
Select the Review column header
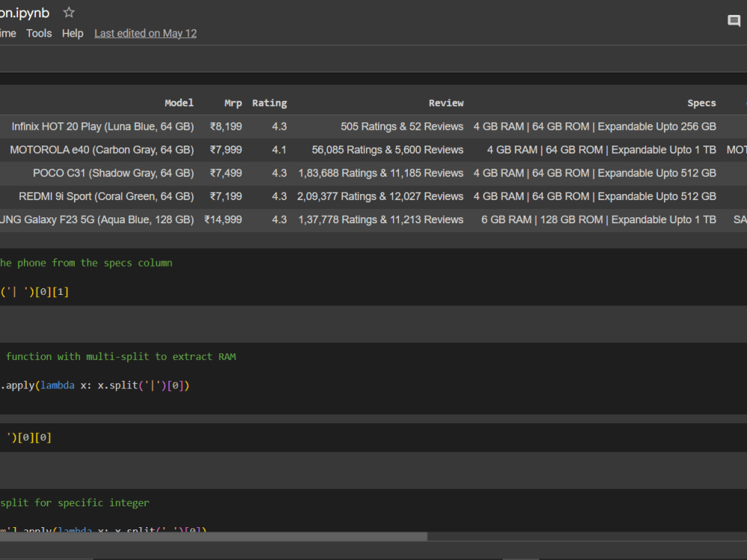pyautogui.click(x=446, y=102)
